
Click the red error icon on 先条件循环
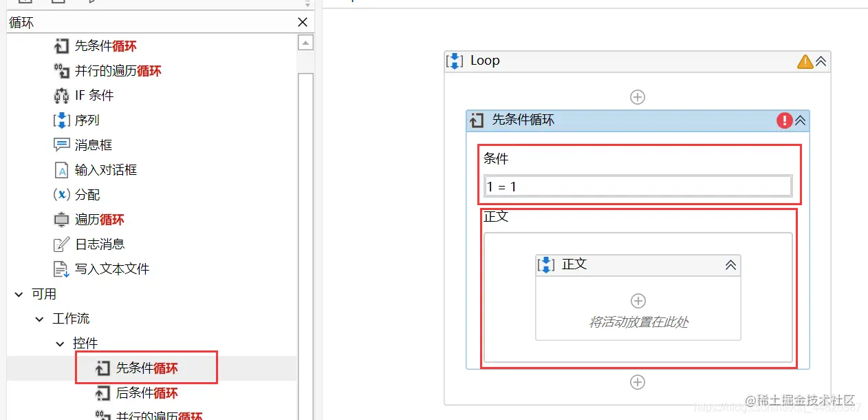pos(784,120)
